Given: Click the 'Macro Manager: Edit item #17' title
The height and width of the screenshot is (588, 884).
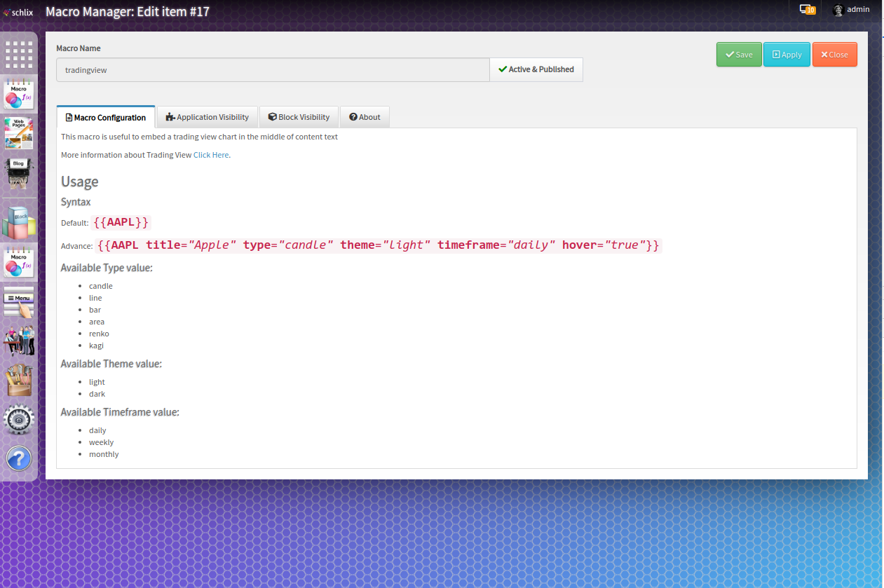Looking at the screenshot, I should 128,11.
